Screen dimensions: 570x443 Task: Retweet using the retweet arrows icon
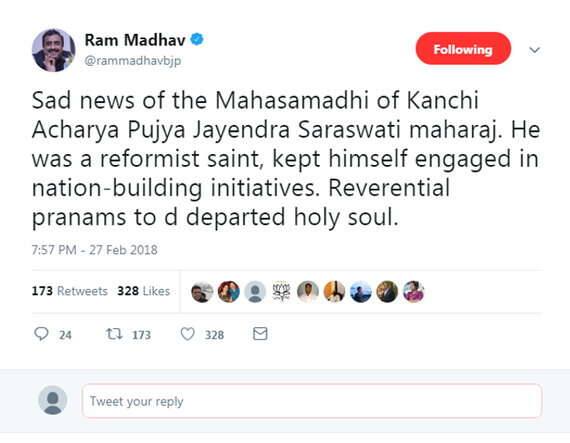pyautogui.click(x=114, y=334)
